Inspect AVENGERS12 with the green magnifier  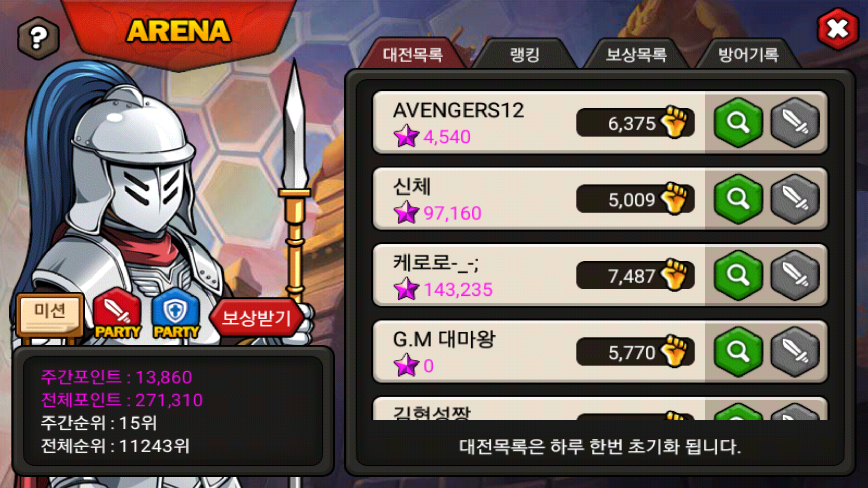[738, 122]
